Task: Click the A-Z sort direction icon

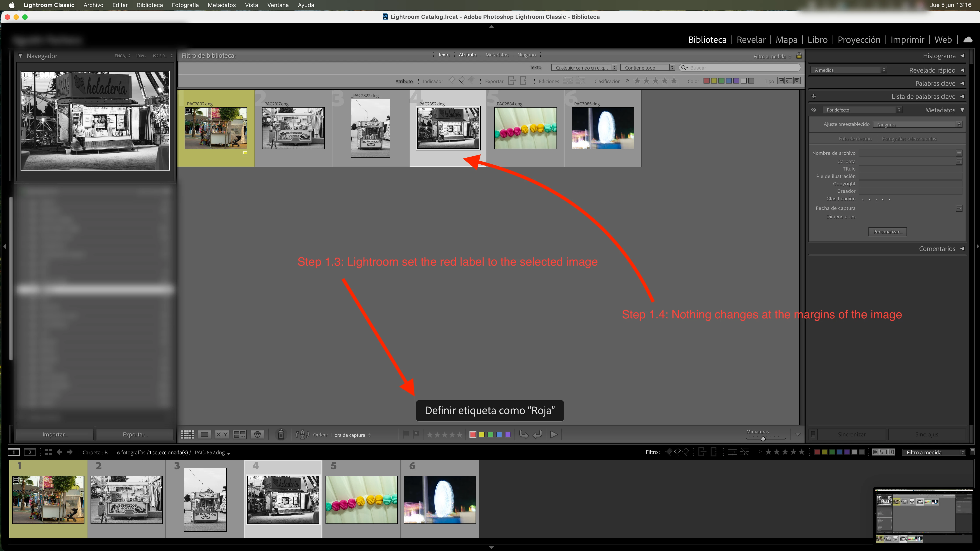Action: (303, 435)
